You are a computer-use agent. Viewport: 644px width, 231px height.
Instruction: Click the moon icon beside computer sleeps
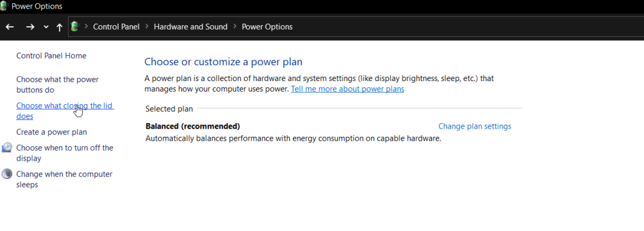click(7, 174)
